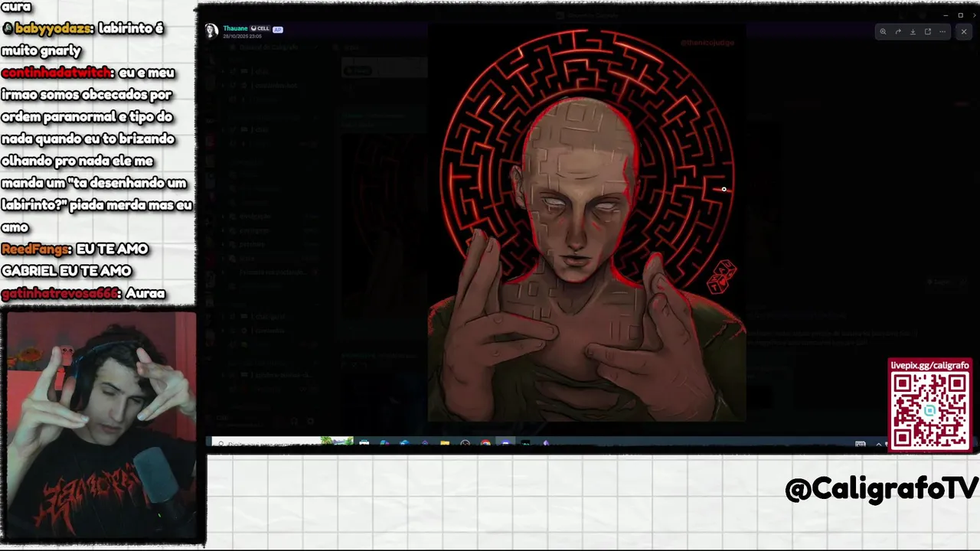Download the image with the download icon
Viewport: 980px width, 551px height.
point(913,31)
